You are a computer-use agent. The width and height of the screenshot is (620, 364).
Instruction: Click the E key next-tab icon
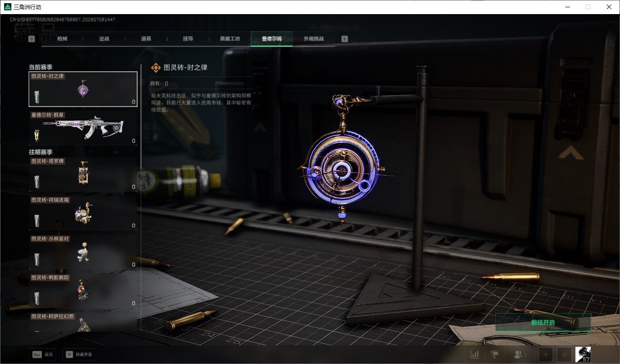[x=345, y=39]
